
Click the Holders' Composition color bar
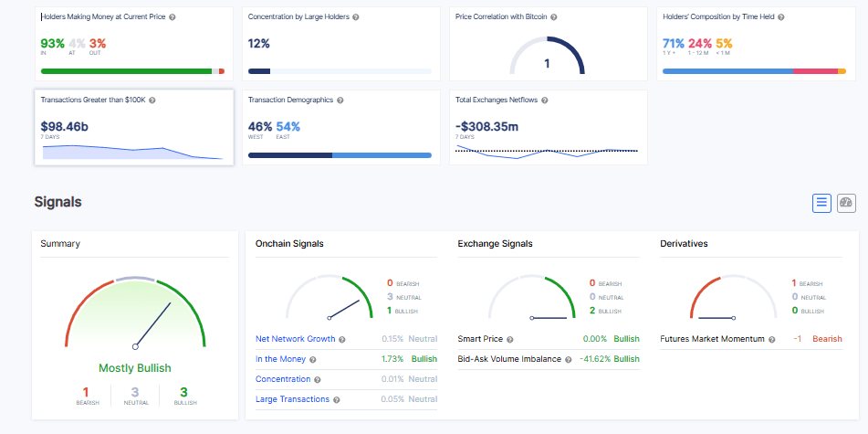click(x=753, y=70)
